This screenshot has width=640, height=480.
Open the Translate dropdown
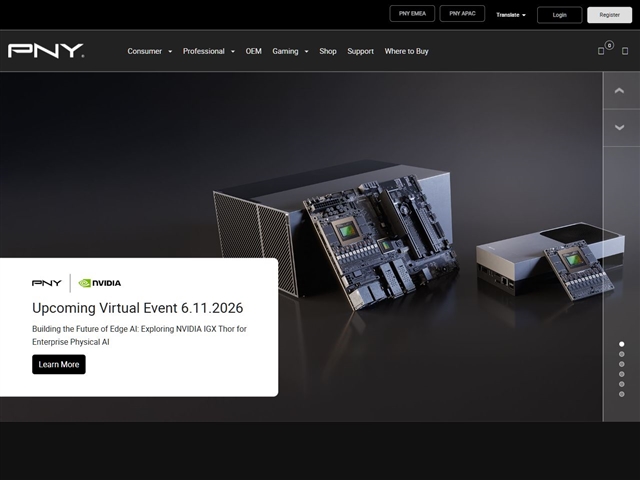(511, 15)
